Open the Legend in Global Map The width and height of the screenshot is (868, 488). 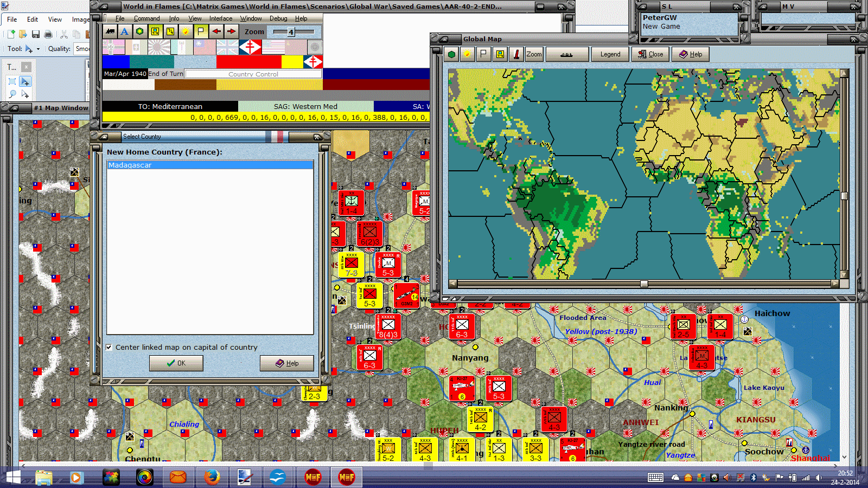click(x=610, y=54)
